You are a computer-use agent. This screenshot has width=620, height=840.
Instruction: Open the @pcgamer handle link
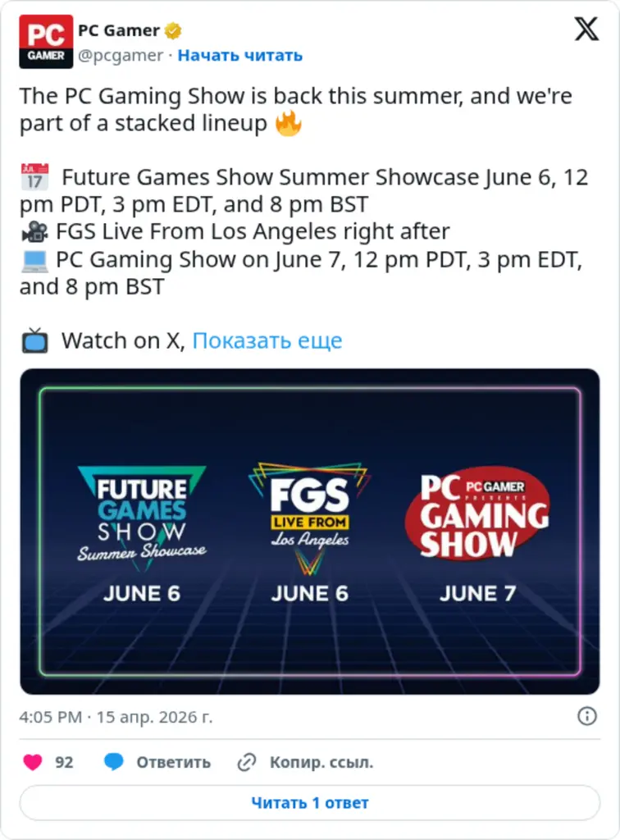point(121,55)
